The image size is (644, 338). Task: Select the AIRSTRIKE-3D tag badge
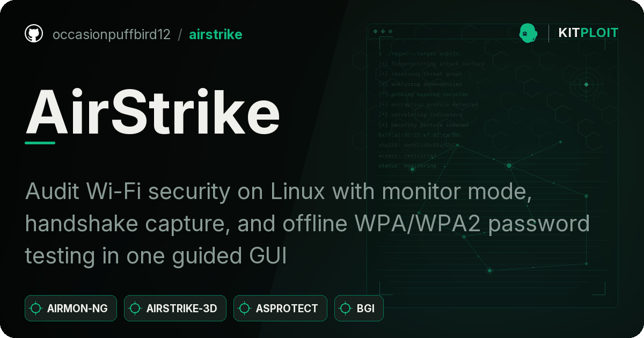click(x=175, y=308)
